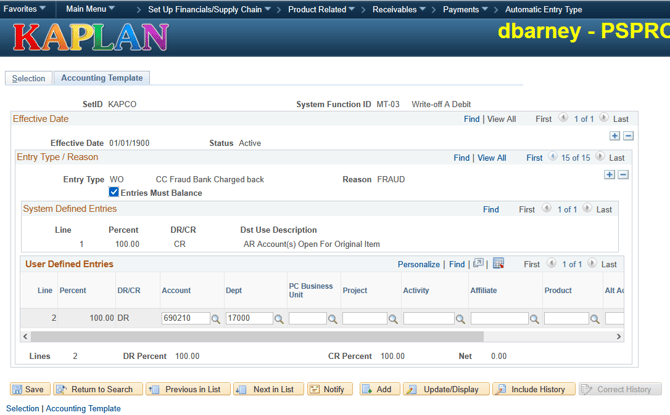Switch to the Selection tab

(28, 78)
